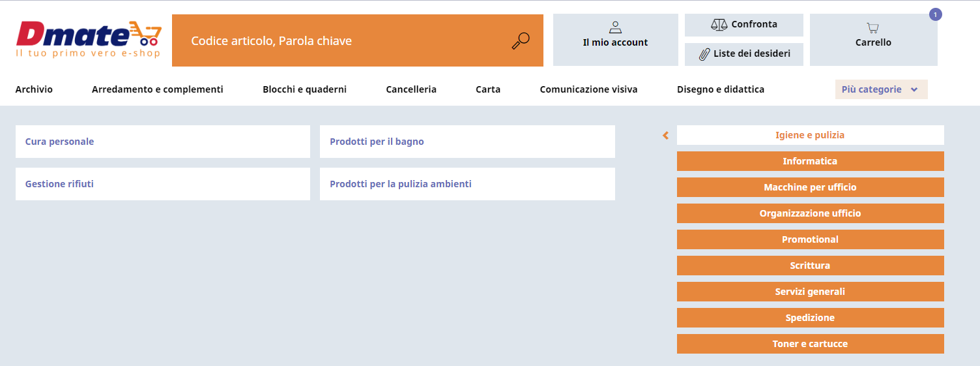Expand the Più categorie dropdown

click(x=881, y=89)
